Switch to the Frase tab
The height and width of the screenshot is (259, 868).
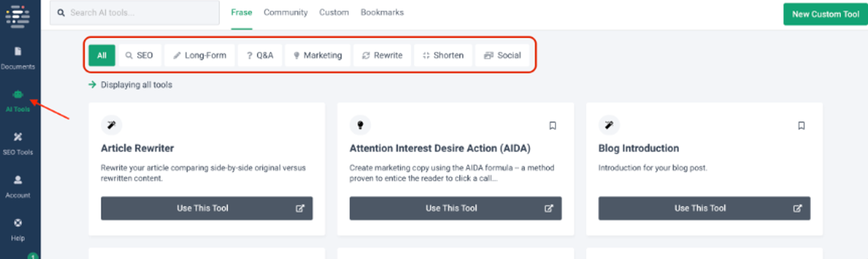pyautogui.click(x=242, y=12)
